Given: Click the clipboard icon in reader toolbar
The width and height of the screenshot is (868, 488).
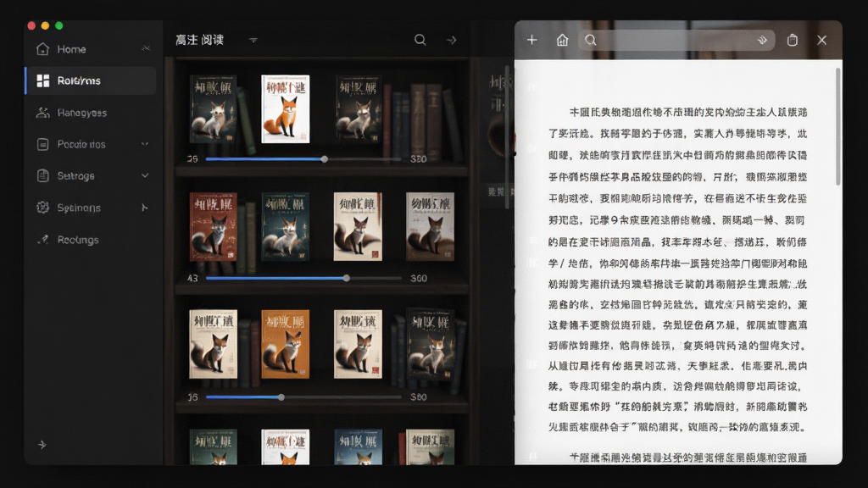Looking at the screenshot, I should pyautogui.click(x=793, y=40).
